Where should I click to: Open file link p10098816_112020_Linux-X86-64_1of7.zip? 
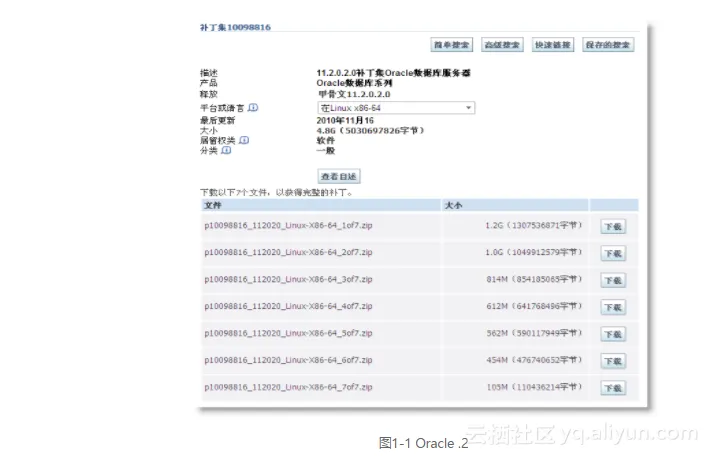(x=288, y=225)
